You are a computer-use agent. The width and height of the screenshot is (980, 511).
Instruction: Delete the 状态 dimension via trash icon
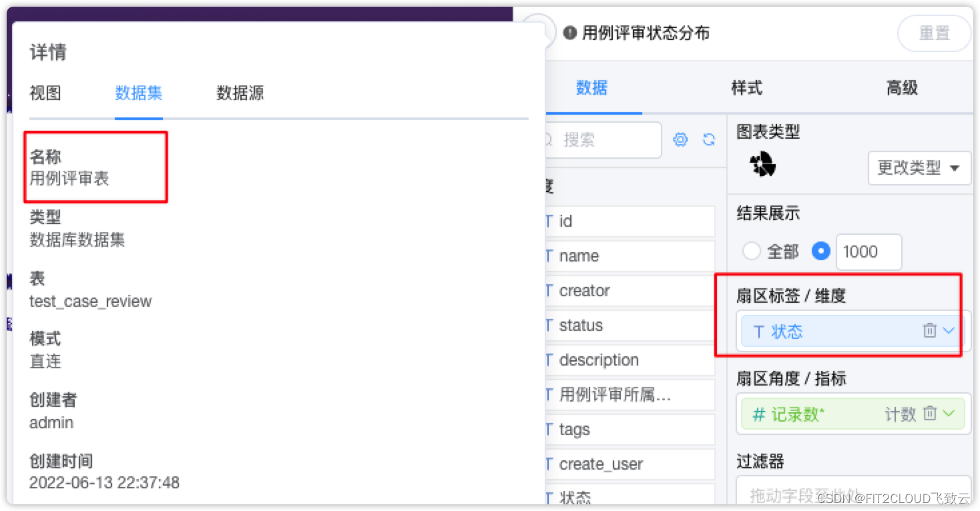pyautogui.click(x=931, y=330)
